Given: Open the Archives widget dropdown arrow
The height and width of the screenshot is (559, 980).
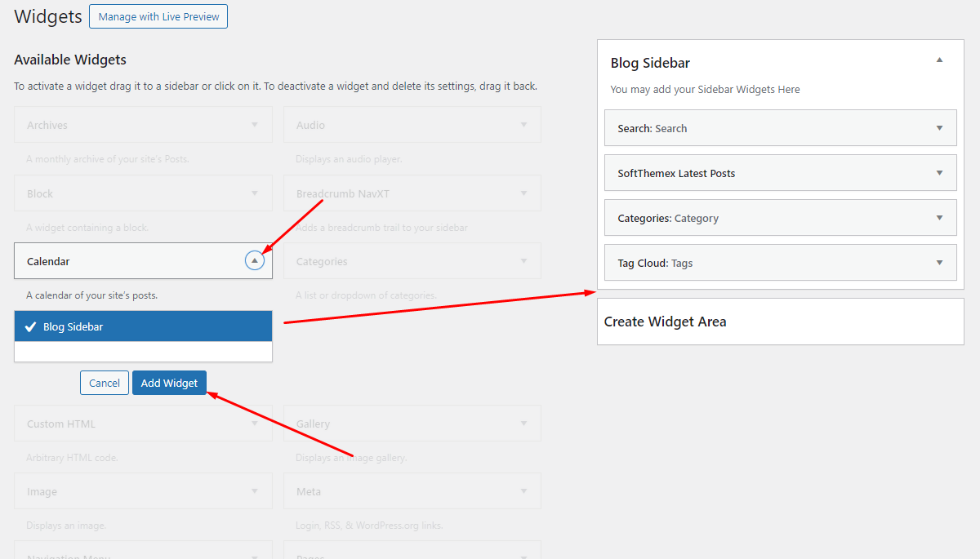Looking at the screenshot, I should [x=255, y=125].
